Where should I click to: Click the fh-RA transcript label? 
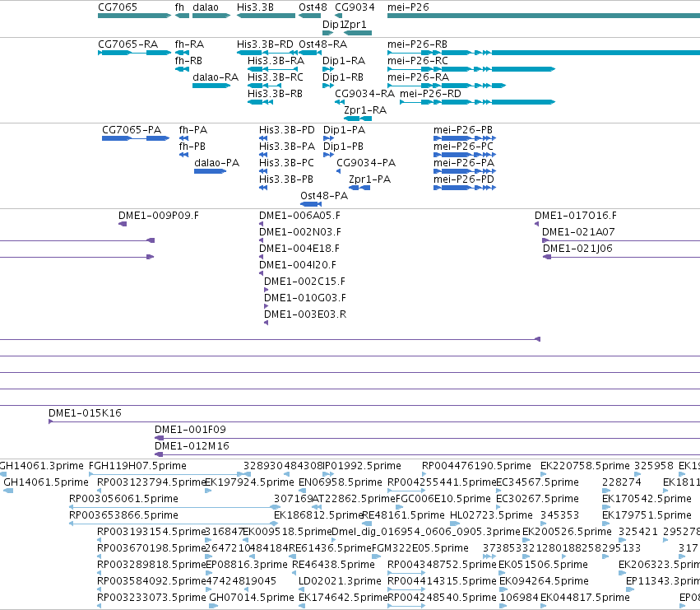click(x=189, y=44)
